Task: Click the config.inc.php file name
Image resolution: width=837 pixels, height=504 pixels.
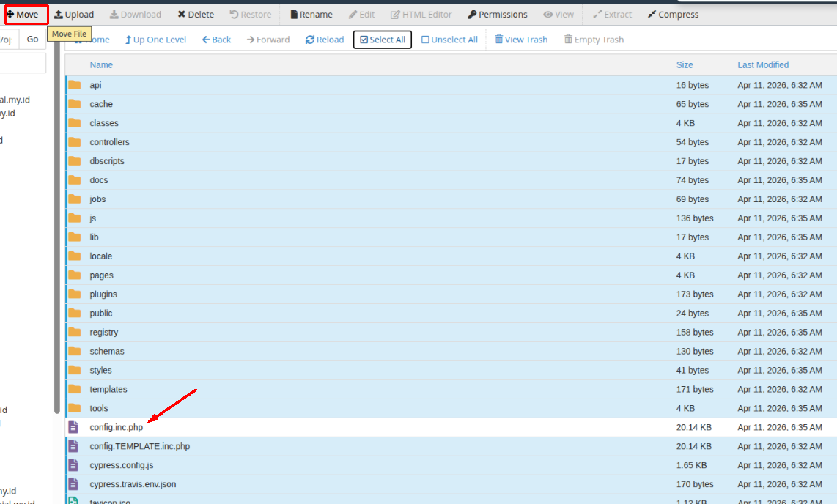Action: 117,427
